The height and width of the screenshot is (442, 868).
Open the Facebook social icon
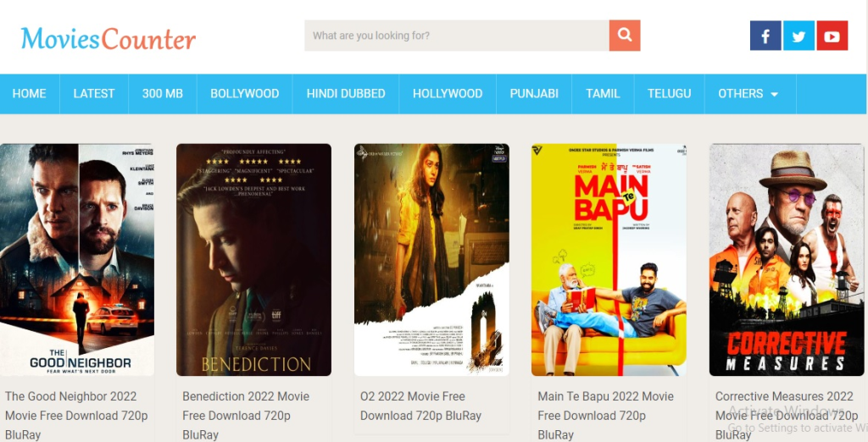point(765,36)
